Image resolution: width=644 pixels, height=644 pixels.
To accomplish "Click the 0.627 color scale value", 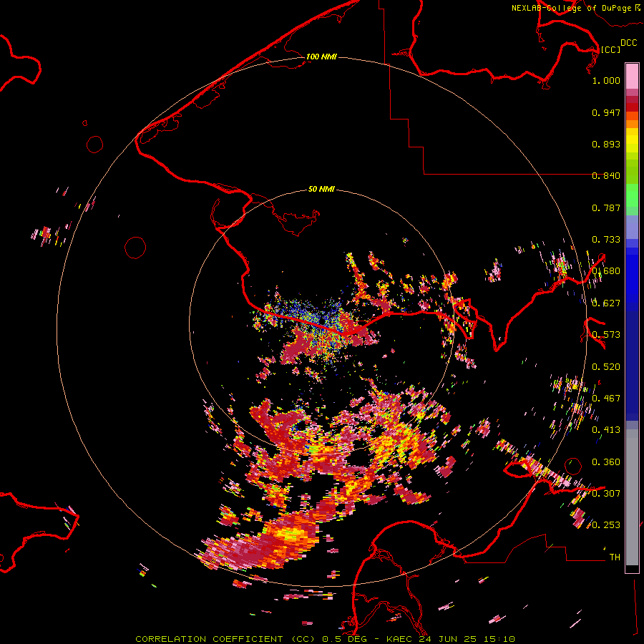I will pyautogui.click(x=606, y=303).
